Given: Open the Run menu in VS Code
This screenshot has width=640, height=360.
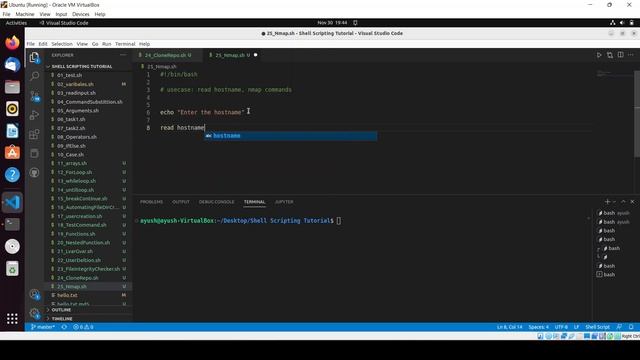Looking at the screenshot, I should pos(107,44).
